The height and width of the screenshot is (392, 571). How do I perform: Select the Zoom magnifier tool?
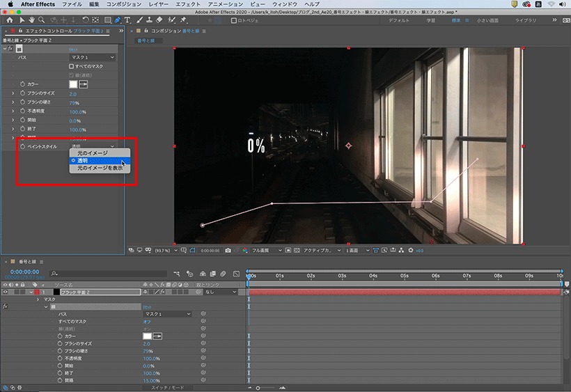pos(42,20)
